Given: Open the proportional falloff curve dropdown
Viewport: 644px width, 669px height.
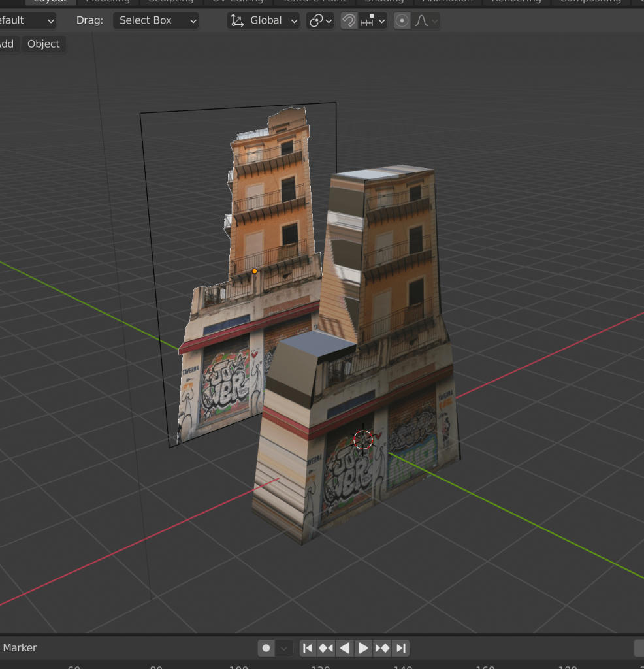Looking at the screenshot, I should 426,21.
